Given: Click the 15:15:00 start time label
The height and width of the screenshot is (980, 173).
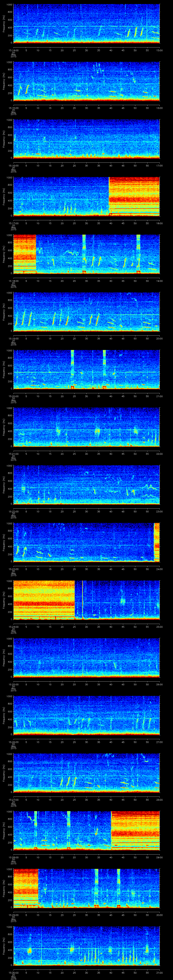Looking at the screenshot, I should coord(14,108).
